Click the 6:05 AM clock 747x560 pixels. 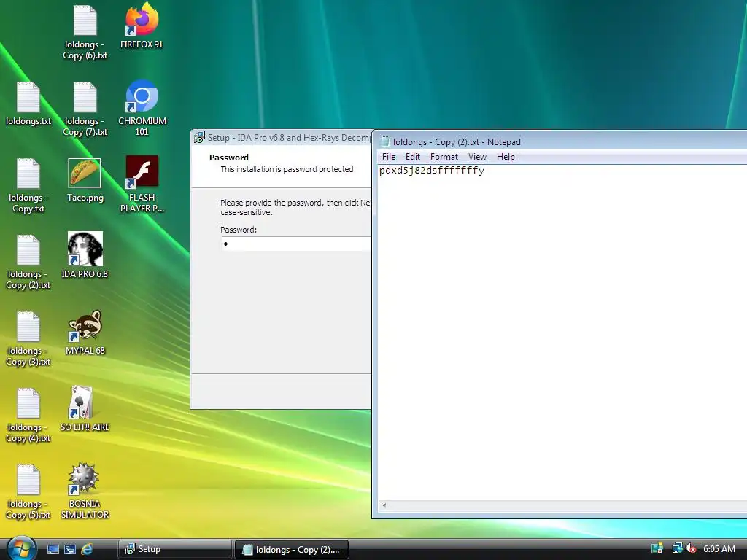click(719, 548)
